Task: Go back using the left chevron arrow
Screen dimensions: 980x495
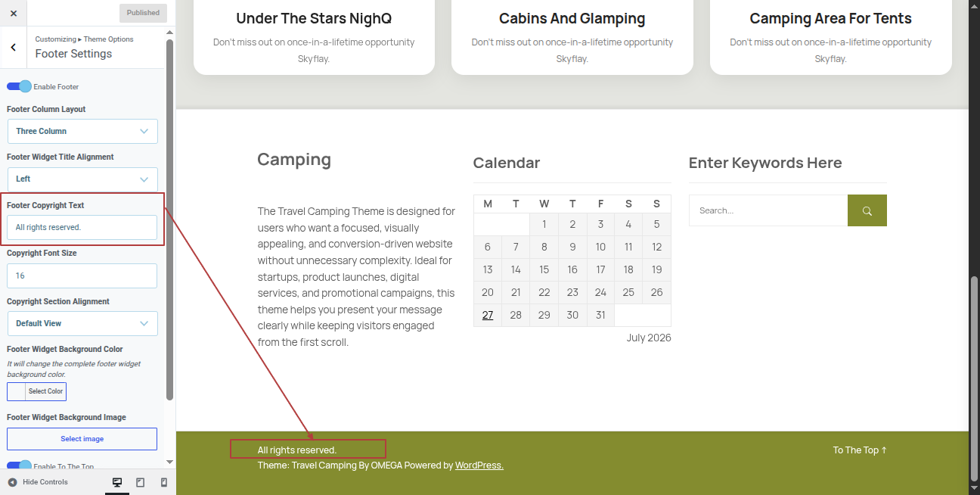Action: point(13,48)
